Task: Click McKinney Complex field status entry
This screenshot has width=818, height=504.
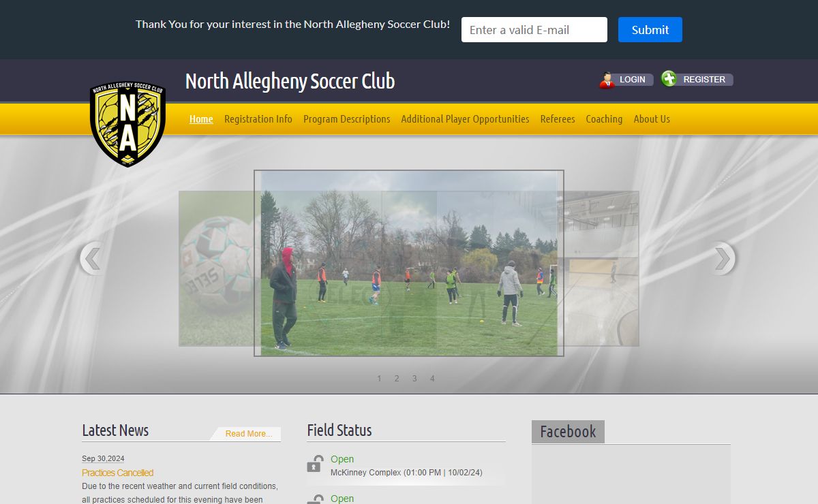Action: click(x=406, y=473)
